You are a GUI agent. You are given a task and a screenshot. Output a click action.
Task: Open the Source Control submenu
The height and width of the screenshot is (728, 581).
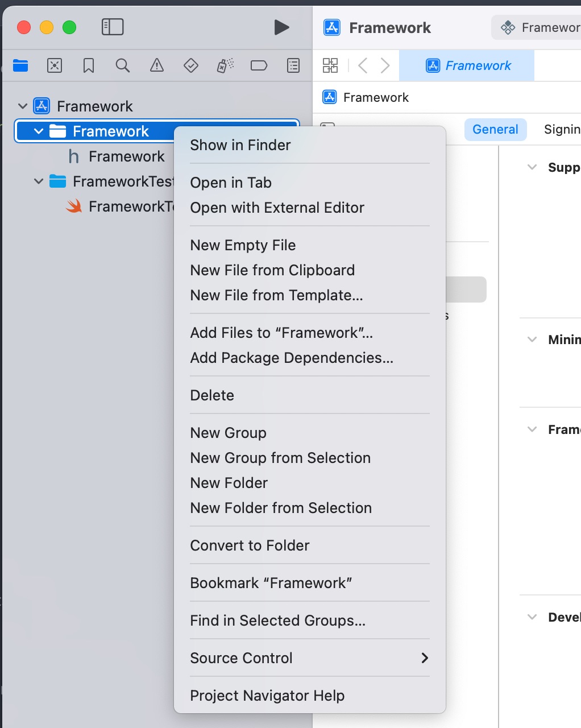click(241, 658)
